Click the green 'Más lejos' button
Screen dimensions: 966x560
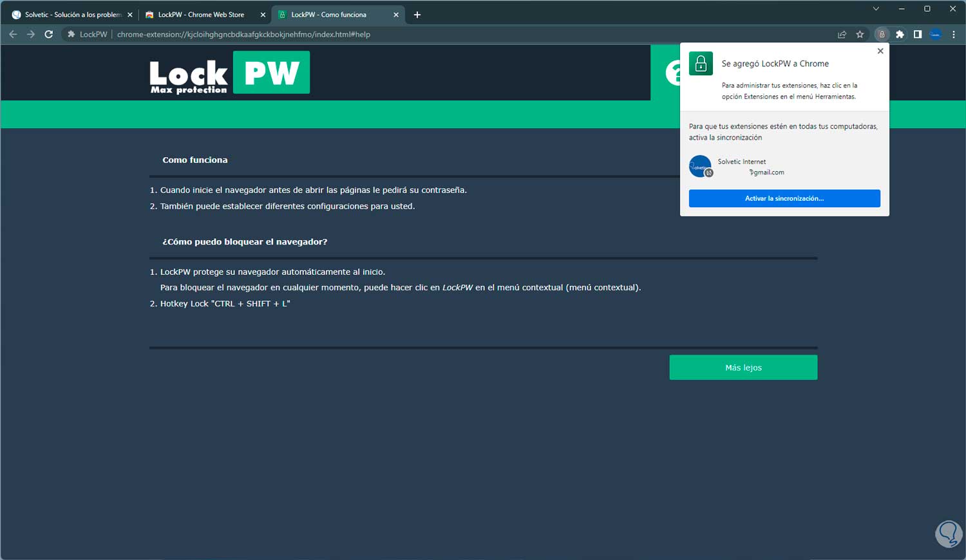point(743,368)
